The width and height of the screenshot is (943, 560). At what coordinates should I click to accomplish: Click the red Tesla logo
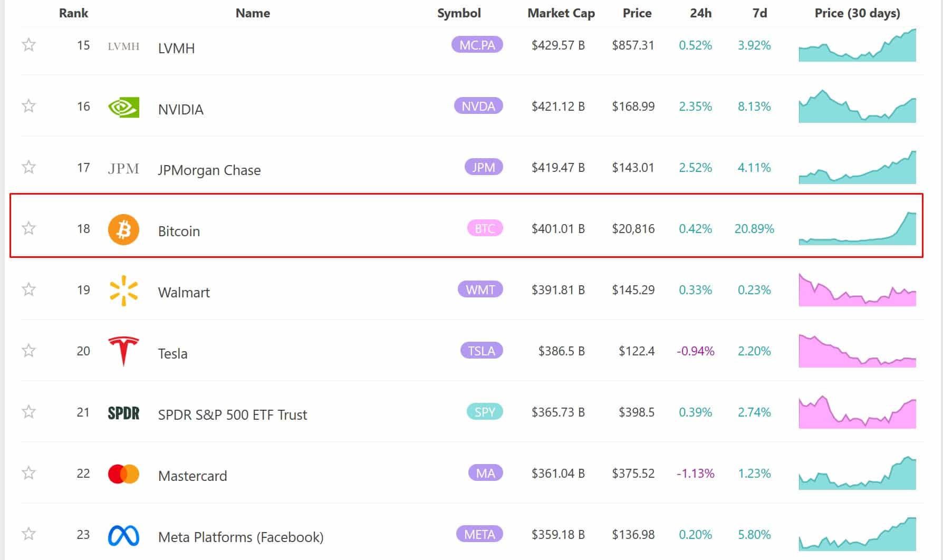[123, 351]
